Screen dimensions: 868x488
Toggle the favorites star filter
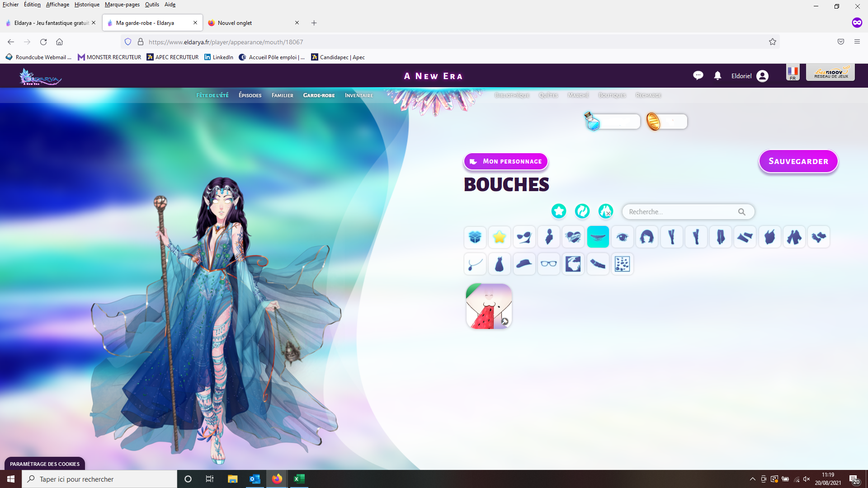click(559, 211)
